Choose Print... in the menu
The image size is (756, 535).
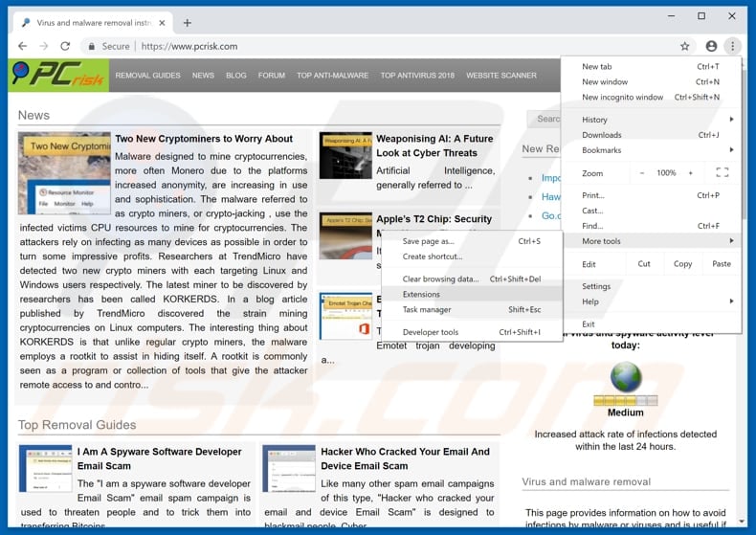[651, 195]
